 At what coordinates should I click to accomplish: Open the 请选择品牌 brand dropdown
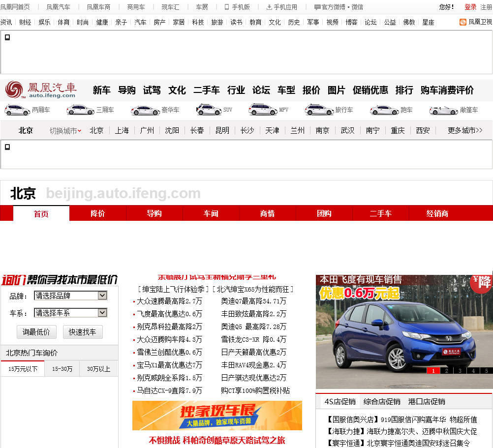(x=71, y=296)
